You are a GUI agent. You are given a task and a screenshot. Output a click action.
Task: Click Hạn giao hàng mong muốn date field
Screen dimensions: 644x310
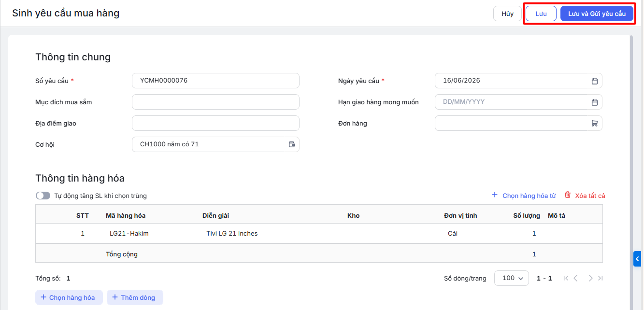point(518,102)
